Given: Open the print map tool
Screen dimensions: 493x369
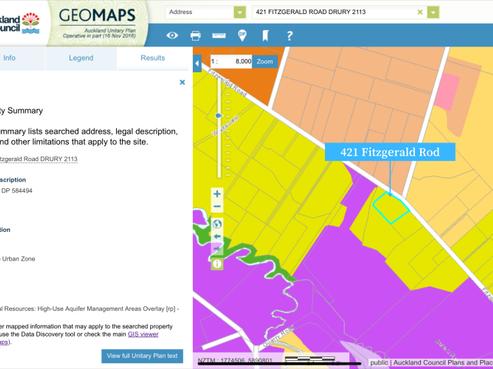Looking at the screenshot, I should 195,35.
